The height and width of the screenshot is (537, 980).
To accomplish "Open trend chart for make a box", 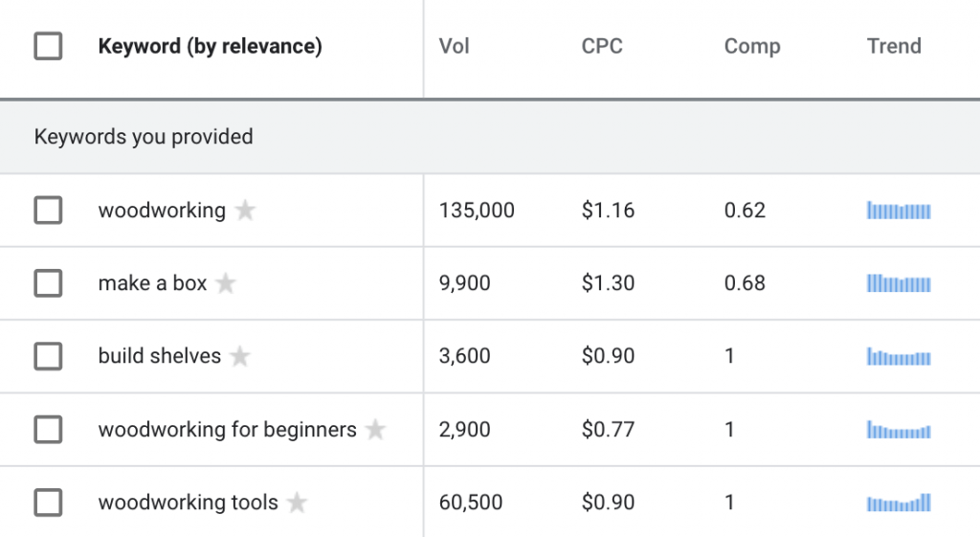I will (899, 283).
